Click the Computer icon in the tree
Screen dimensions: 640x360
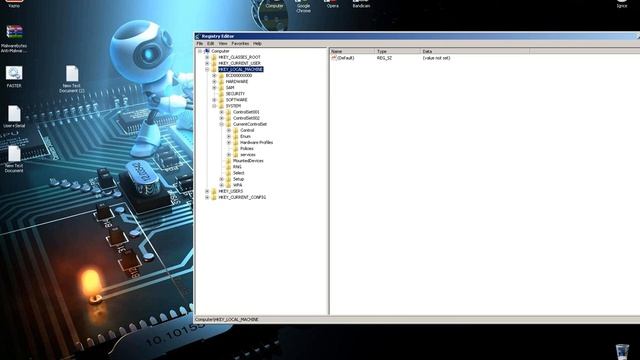207,51
